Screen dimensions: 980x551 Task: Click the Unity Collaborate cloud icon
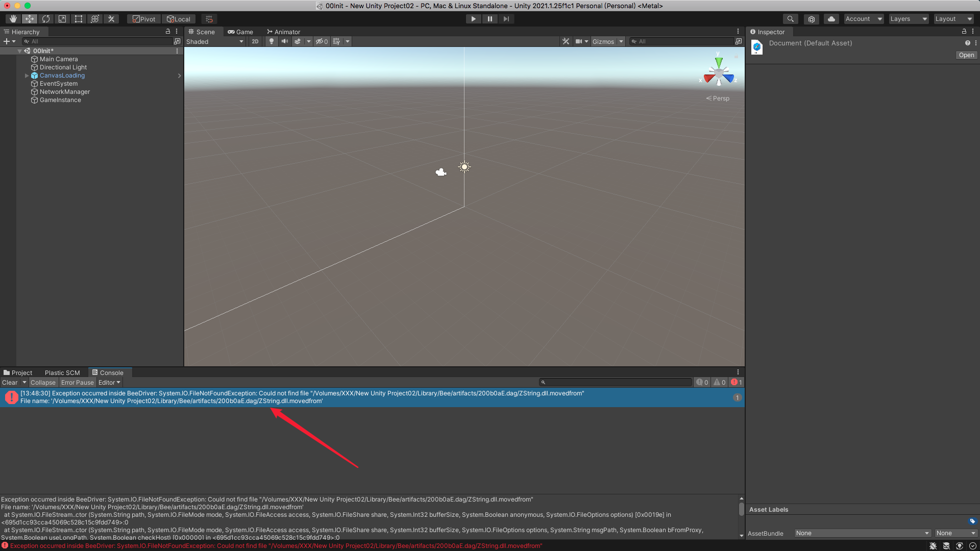(x=831, y=19)
